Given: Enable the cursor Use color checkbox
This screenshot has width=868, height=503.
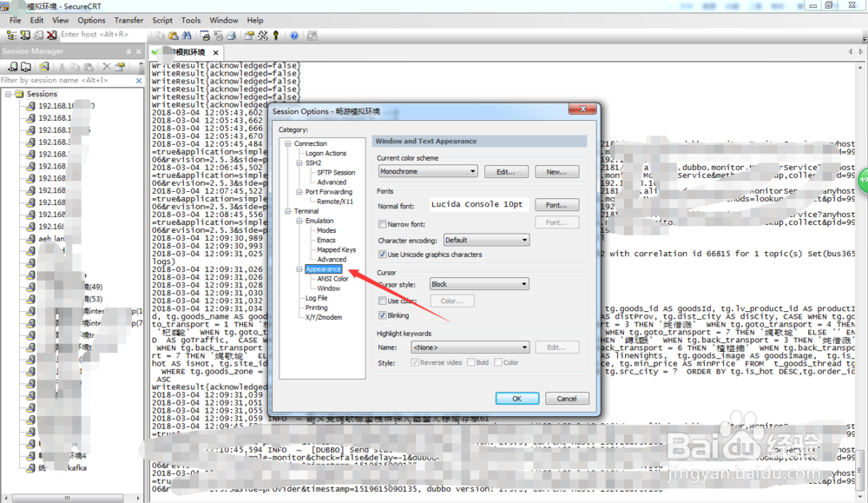Looking at the screenshot, I should pos(382,301).
